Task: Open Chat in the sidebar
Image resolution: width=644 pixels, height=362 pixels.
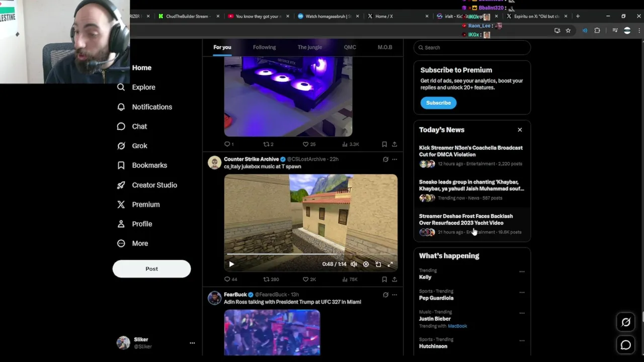Action: pos(132,126)
